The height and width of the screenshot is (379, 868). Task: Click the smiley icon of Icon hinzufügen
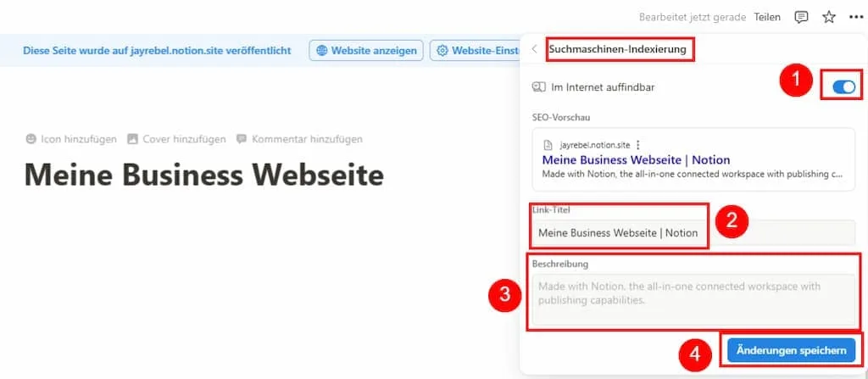coord(31,139)
